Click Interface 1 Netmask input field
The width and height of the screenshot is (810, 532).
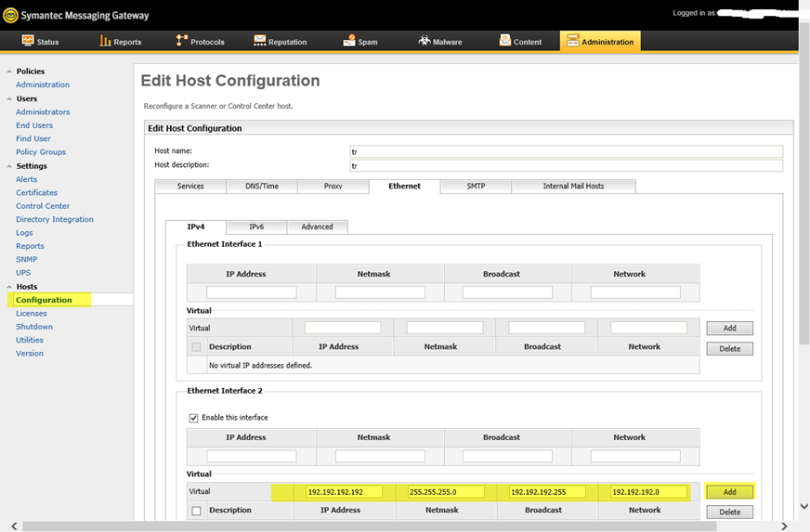(380, 292)
